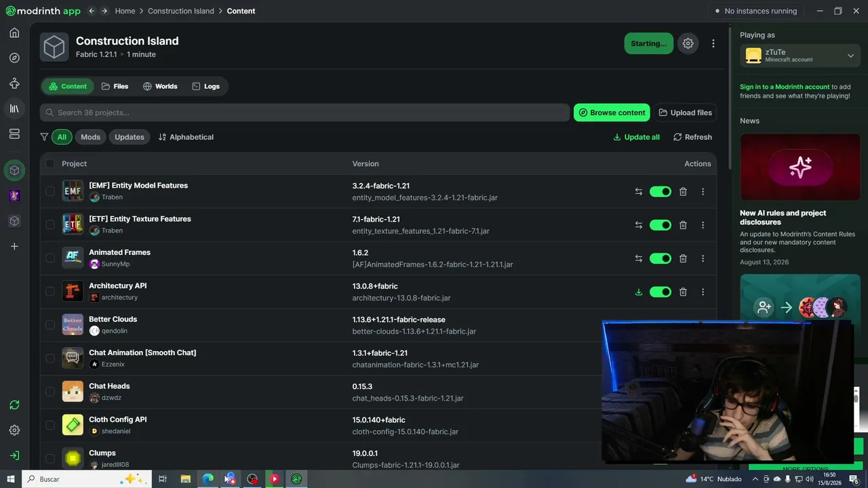This screenshot has width=868, height=488.
Task: Select the EMF Entity Model Features checkbox
Action: [50, 191]
